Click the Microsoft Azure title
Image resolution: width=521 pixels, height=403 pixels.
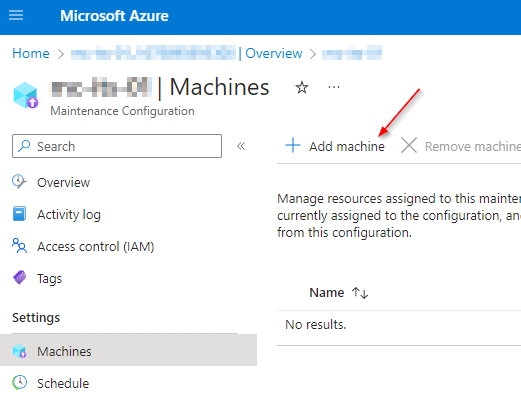[114, 16]
